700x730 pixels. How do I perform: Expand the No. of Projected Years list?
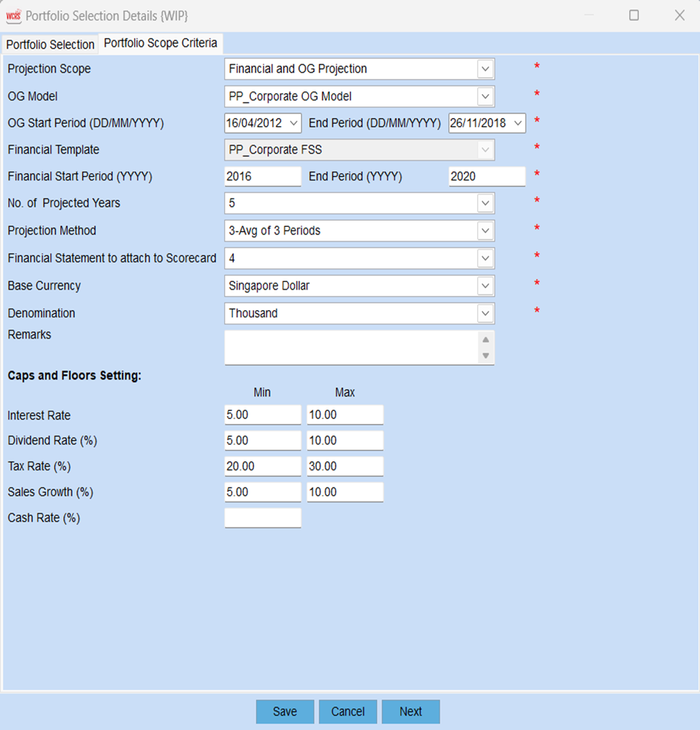(x=485, y=203)
